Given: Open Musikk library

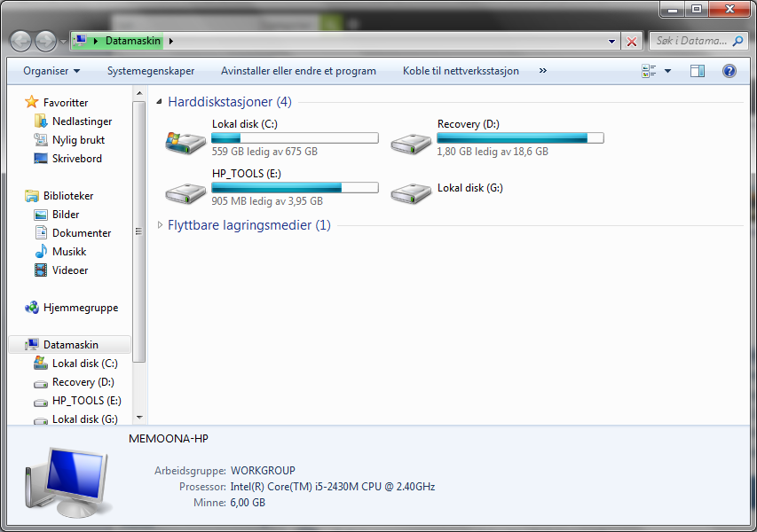Looking at the screenshot, I should tap(69, 252).
